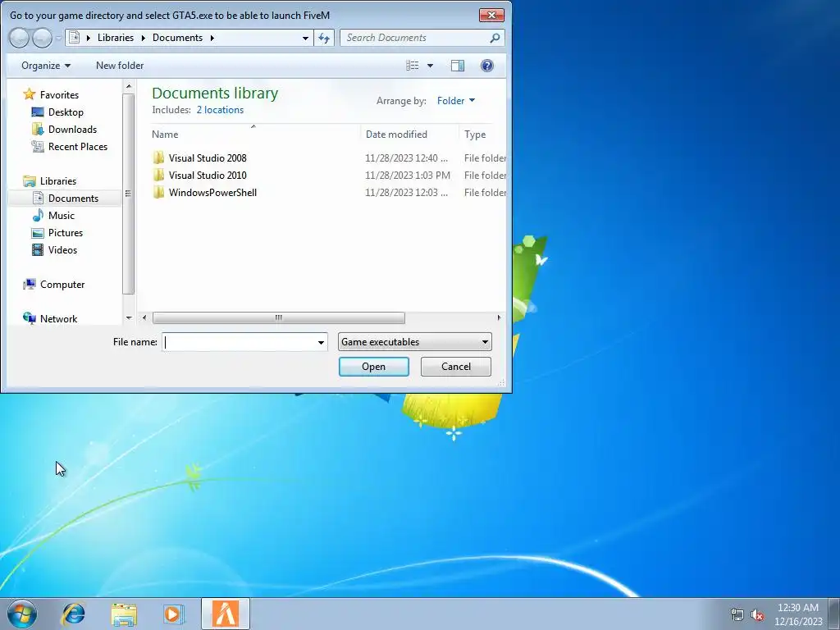Viewport: 840px width, 630px height.
Task: Toggle the preview pane icon
Action: [458, 66]
